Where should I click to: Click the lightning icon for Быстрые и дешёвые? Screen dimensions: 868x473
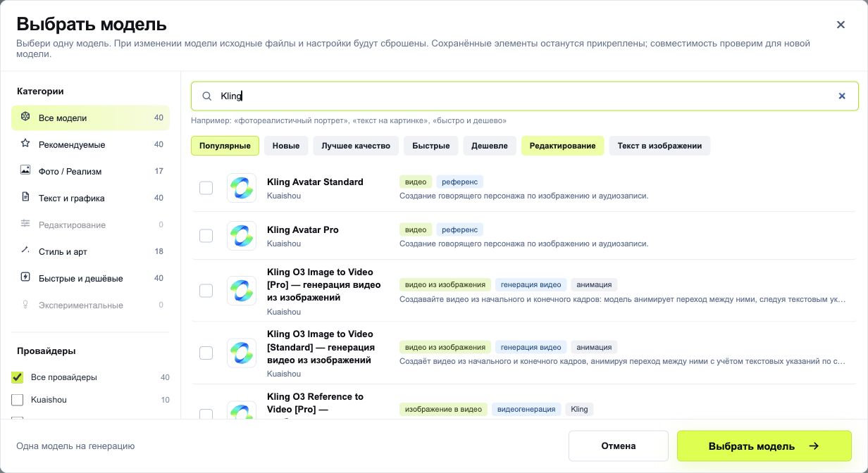click(25, 278)
